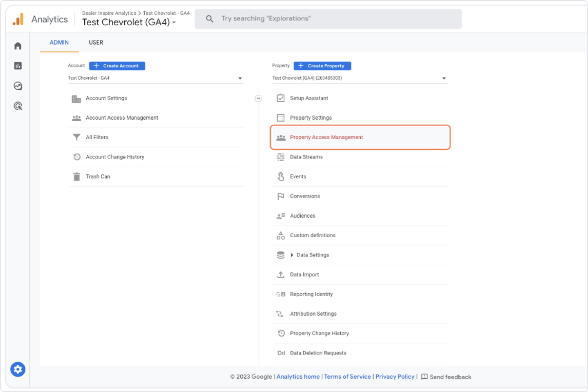This screenshot has width=588, height=392.
Task: Open Reporting Identity
Action: (x=361, y=294)
